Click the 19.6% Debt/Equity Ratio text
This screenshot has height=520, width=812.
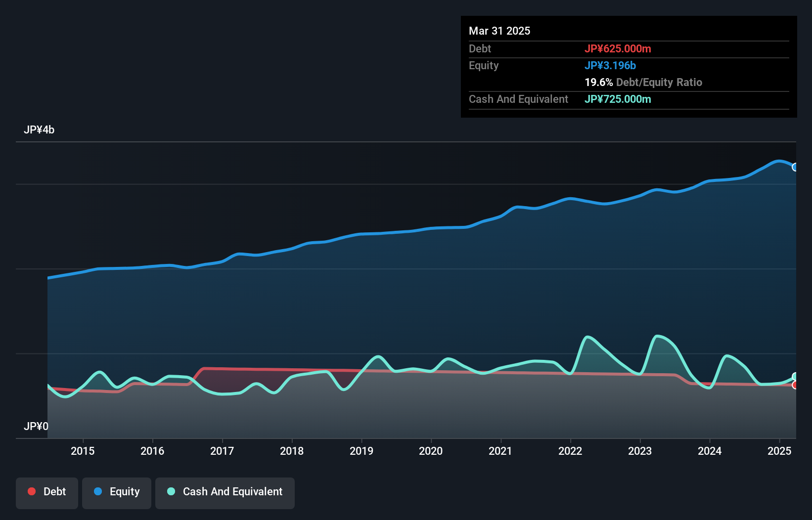[x=643, y=82]
